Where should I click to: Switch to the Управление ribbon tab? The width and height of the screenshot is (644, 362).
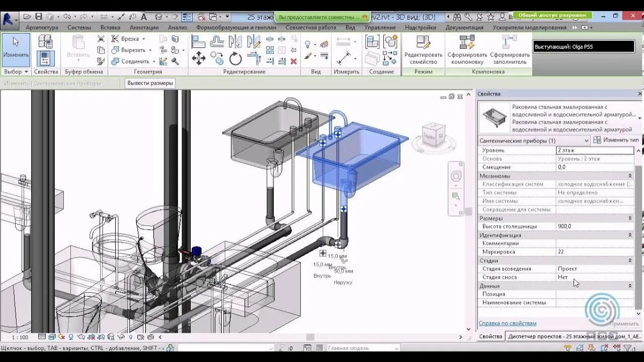click(x=380, y=28)
